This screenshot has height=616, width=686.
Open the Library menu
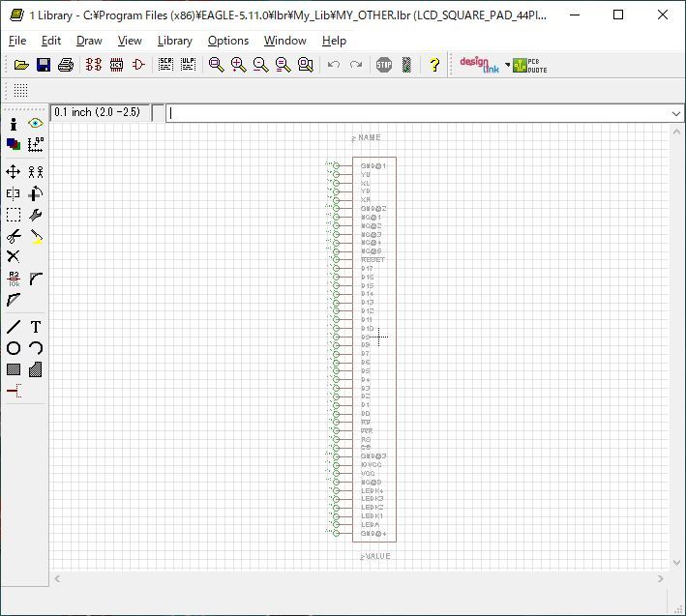[x=174, y=41]
